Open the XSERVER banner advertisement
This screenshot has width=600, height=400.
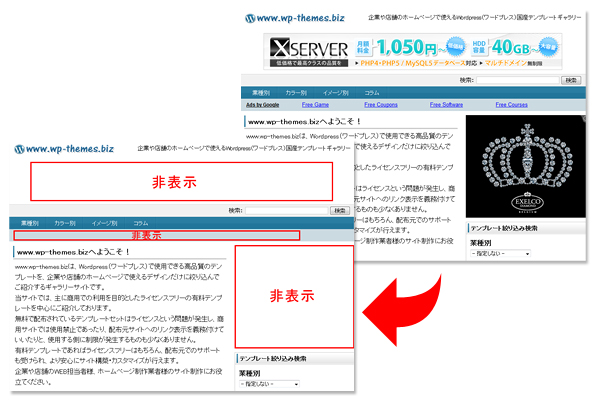point(412,51)
